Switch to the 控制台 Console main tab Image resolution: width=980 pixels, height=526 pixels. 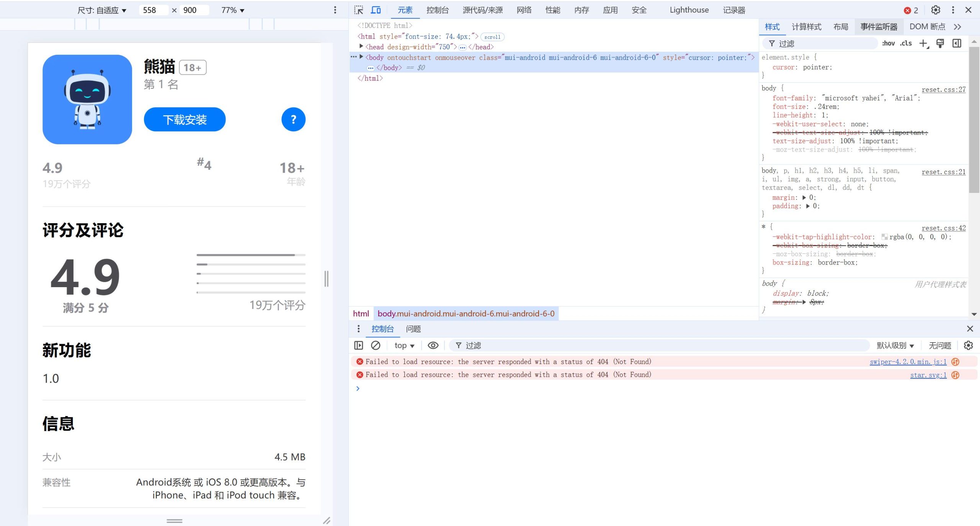point(438,10)
